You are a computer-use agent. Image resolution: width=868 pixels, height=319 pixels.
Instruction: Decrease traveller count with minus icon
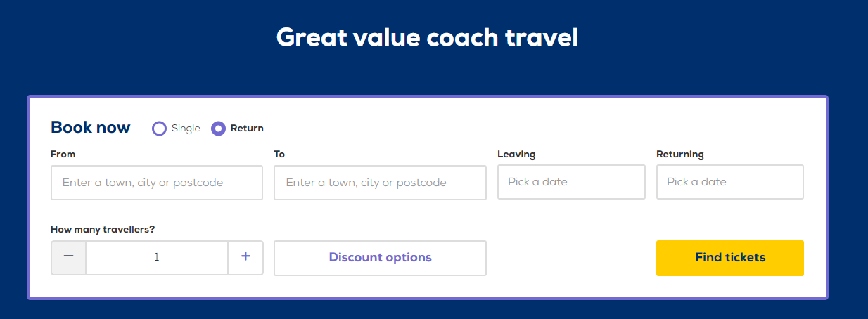point(69,257)
